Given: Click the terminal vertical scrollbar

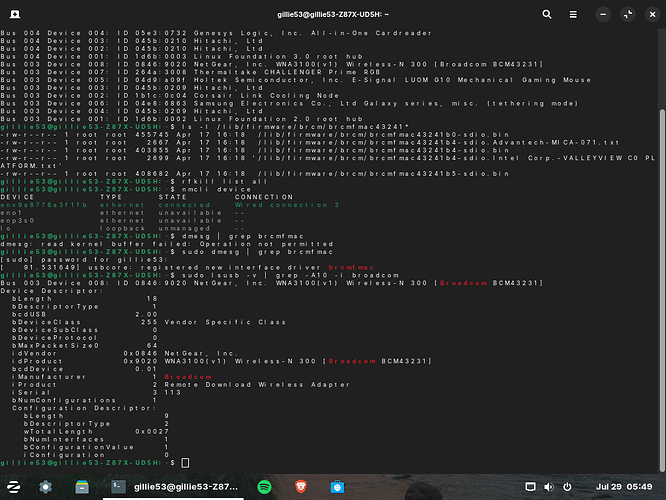Looking at the screenshot, I should click(662, 291).
